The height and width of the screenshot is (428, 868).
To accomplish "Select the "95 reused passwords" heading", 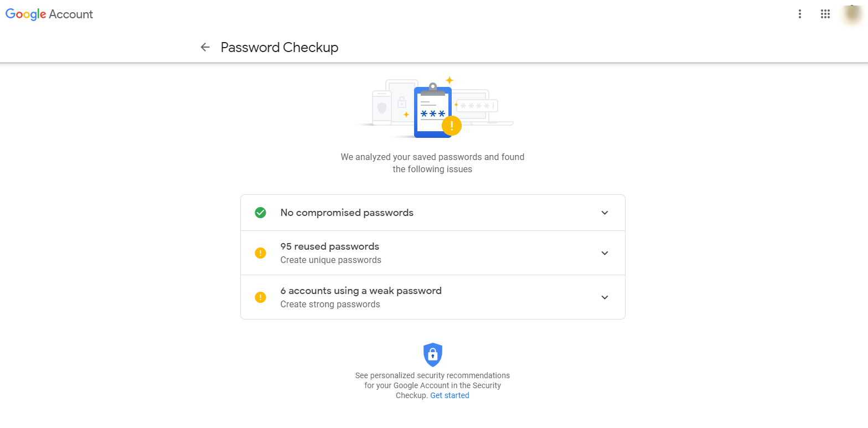I will tap(329, 246).
